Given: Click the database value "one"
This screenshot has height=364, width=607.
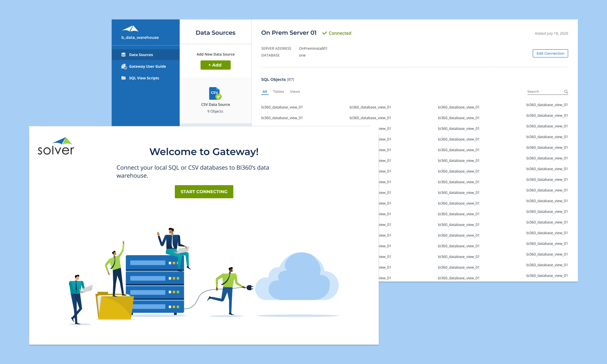Looking at the screenshot, I should [x=302, y=55].
